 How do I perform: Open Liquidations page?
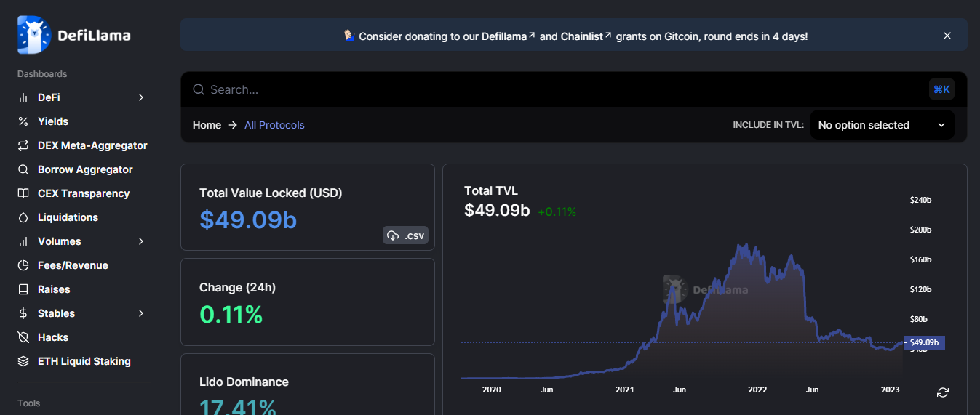coord(68,217)
